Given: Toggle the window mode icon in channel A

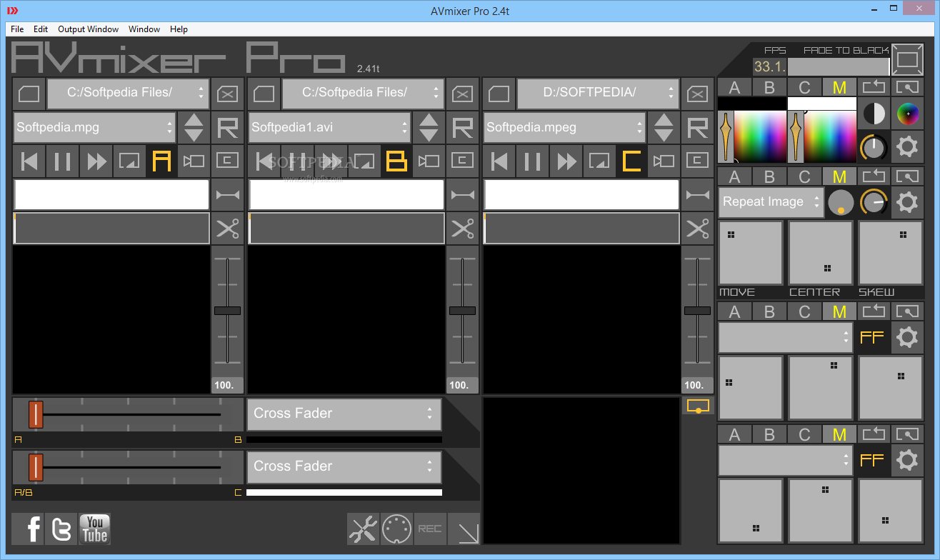Looking at the screenshot, I should click(x=129, y=161).
